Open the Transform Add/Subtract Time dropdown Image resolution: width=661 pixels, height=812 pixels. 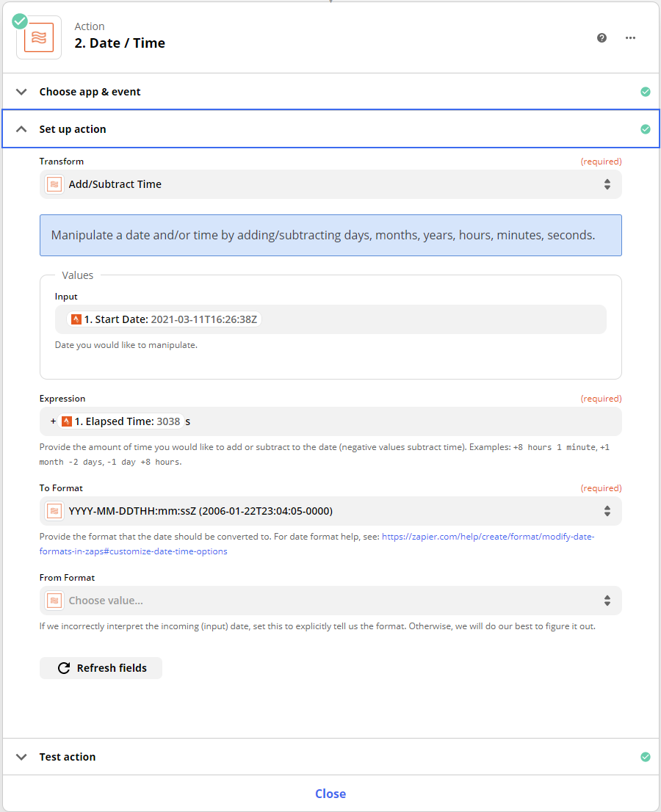(330, 184)
